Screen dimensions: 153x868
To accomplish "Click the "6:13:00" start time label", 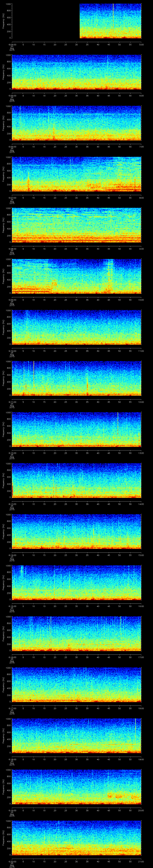I will (x=12, y=504).
